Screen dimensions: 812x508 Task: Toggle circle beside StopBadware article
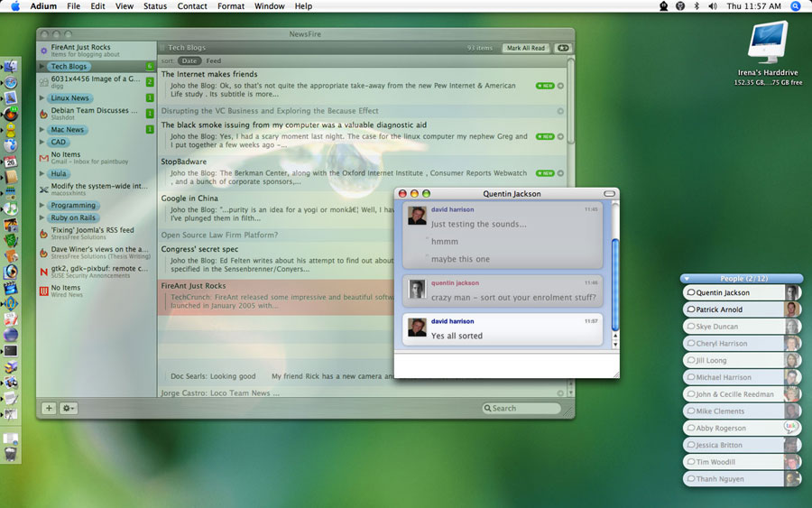click(560, 173)
